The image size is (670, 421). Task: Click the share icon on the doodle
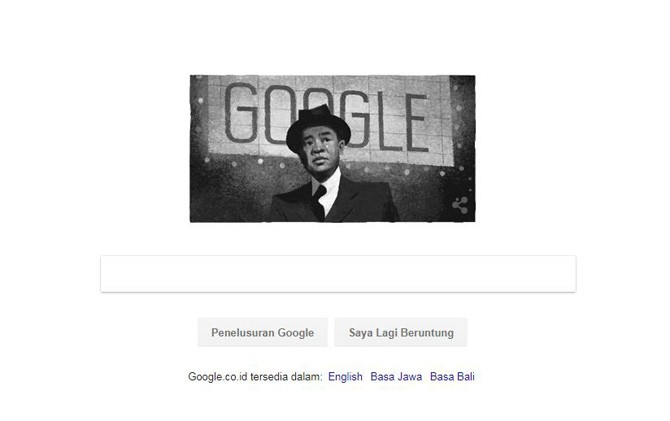(460, 205)
